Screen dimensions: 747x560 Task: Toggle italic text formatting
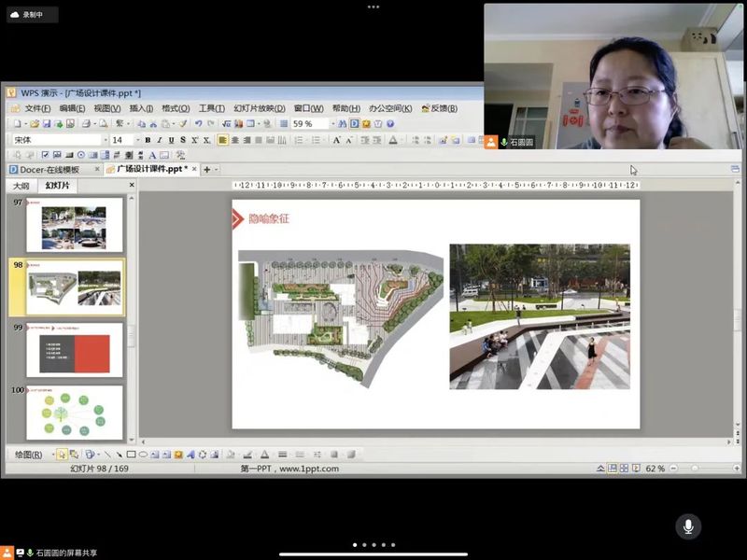pyautogui.click(x=159, y=140)
